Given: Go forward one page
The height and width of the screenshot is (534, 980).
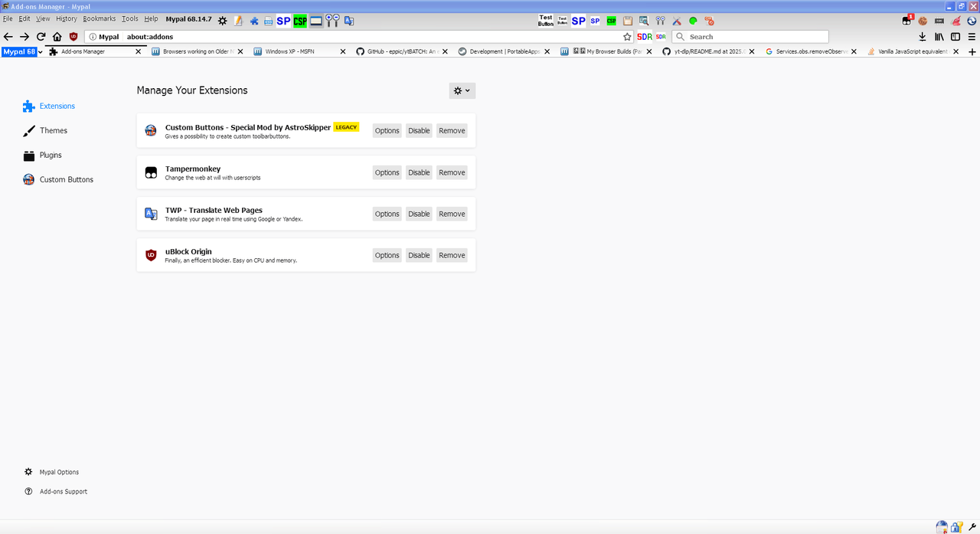Looking at the screenshot, I should tap(24, 36).
